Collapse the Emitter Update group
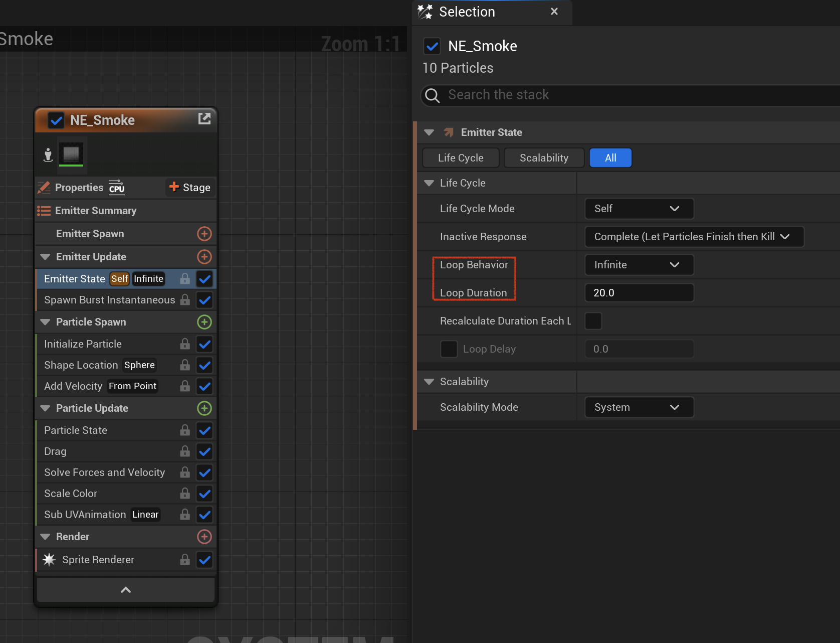The height and width of the screenshot is (643, 840). (45, 257)
